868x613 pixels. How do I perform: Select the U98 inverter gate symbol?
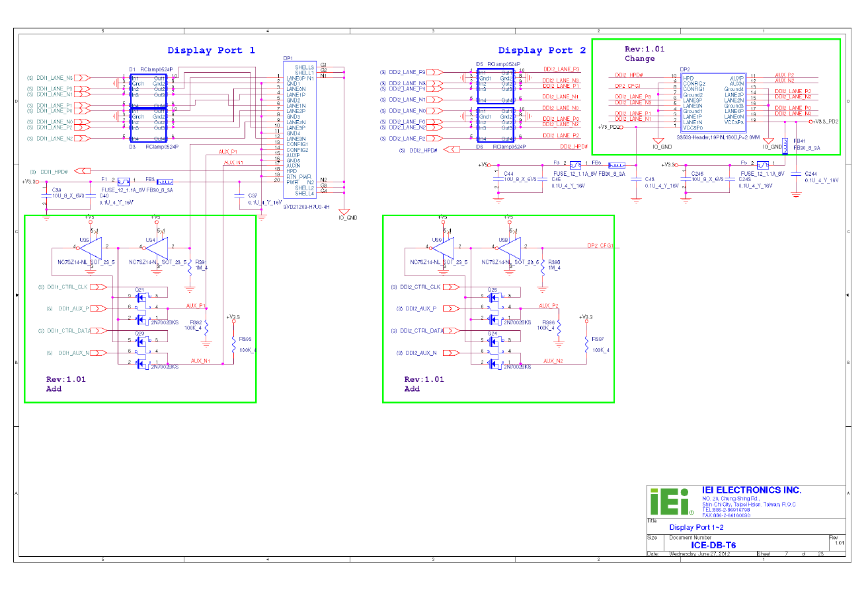tap(509, 248)
